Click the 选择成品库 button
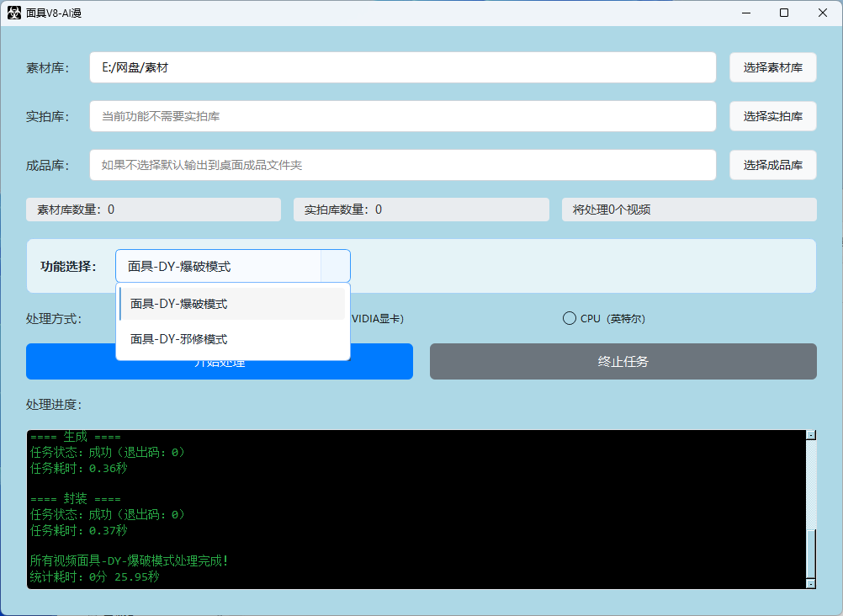The image size is (843, 616). coord(772,165)
